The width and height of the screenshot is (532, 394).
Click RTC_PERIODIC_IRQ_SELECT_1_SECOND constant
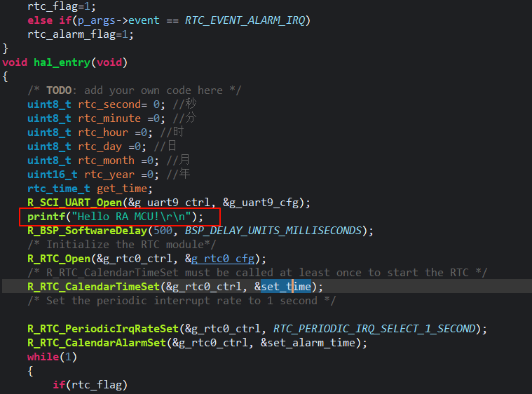pos(374,329)
